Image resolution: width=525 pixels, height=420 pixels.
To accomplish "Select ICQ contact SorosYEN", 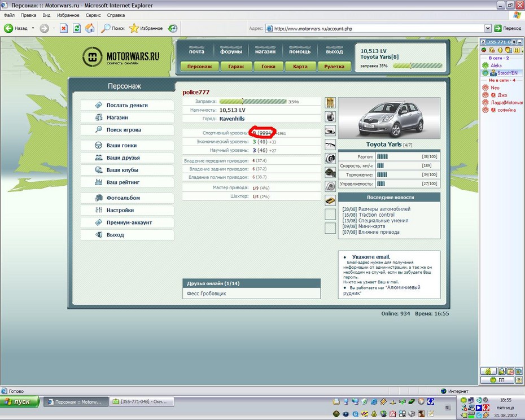I will tap(501, 73).
